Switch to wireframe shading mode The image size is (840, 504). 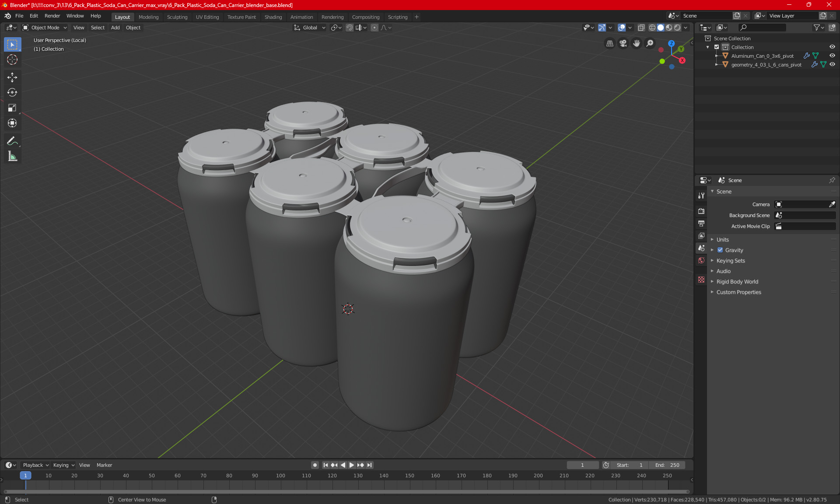(x=652, y=28)
